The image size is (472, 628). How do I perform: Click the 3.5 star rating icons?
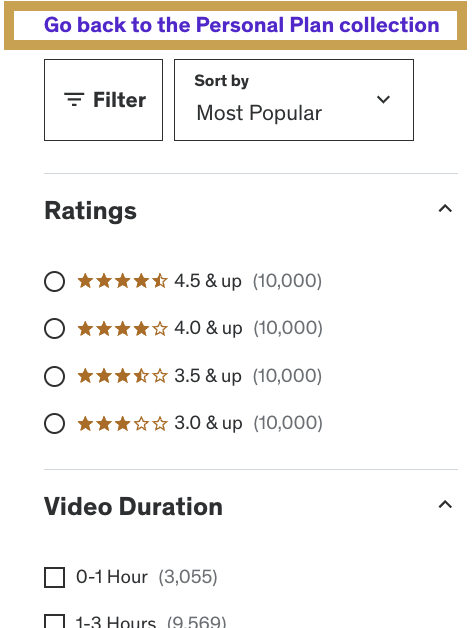[x=122, y=376]
